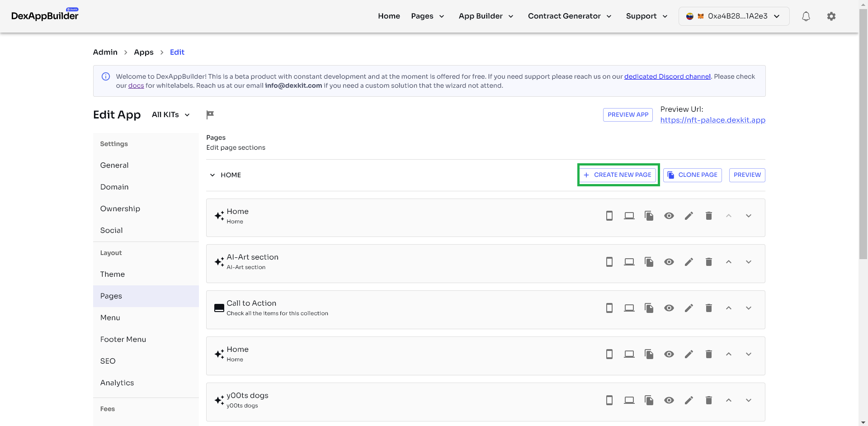
Task: Edit the AI-Art section with pencil icon
Action: coord(689,262)
